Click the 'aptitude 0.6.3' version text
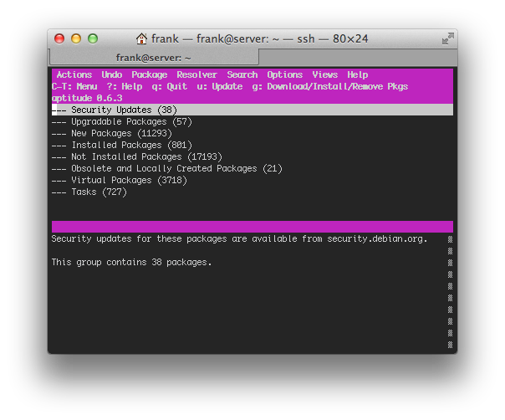 (87, 99)
